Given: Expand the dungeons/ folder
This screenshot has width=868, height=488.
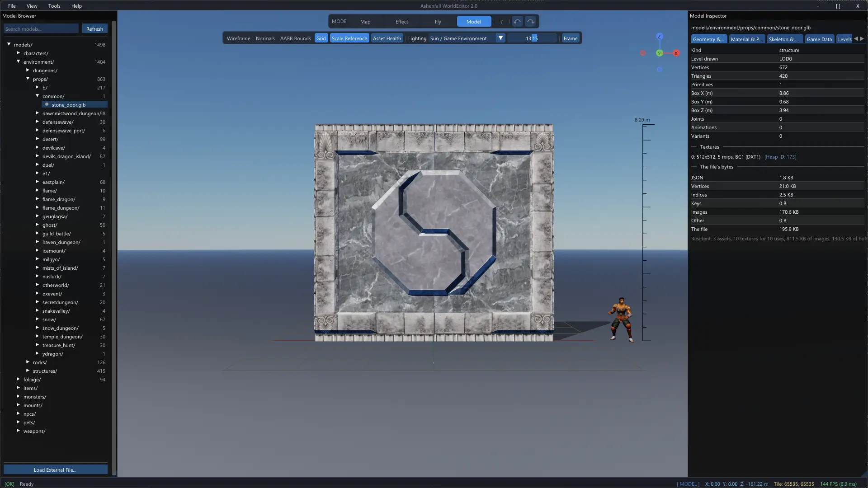Looking at the screenshot, I should click(28, 70).
